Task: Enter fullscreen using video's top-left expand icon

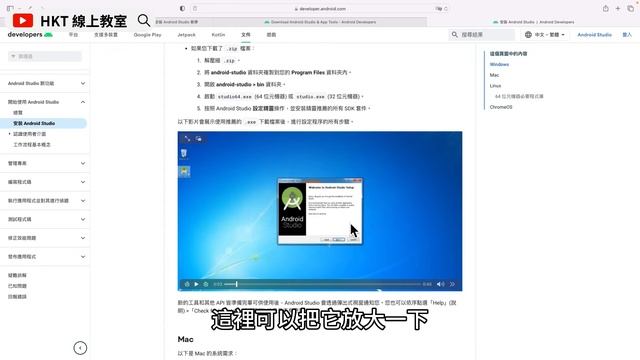Action: (x=187, y=139)
